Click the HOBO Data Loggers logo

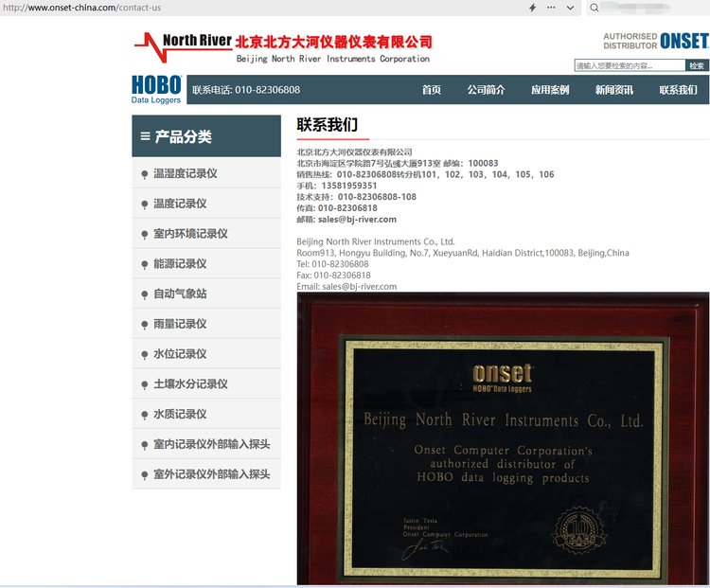(156, 89)
